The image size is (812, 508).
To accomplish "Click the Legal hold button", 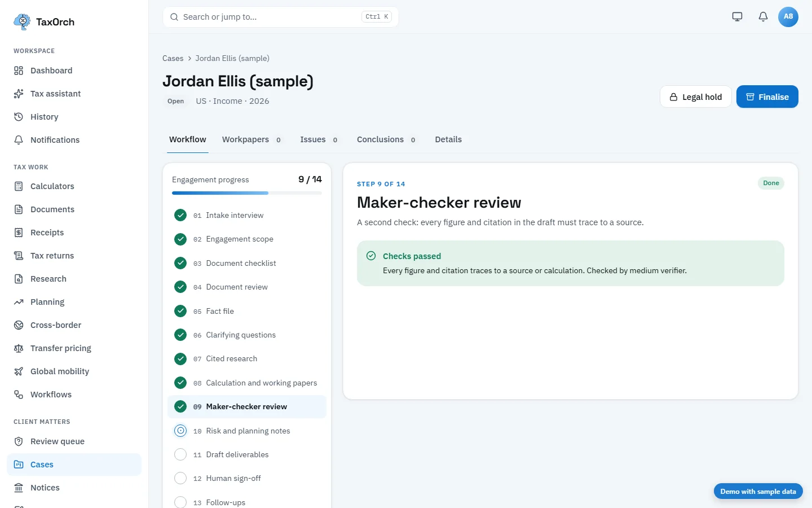I will (696, 97).
